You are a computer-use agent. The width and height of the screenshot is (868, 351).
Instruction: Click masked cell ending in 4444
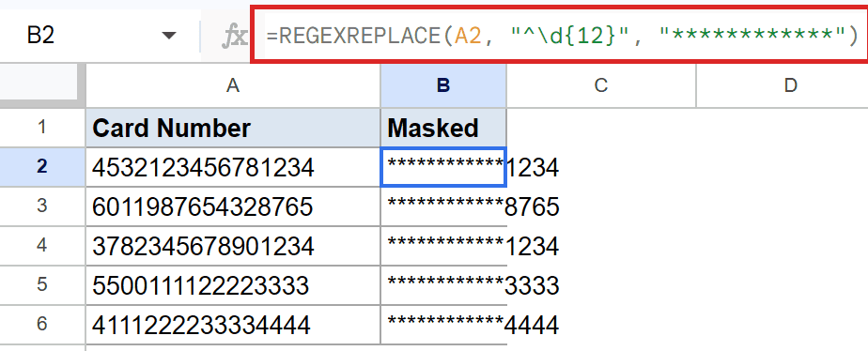pyautogui.click(x=443, y=324)
